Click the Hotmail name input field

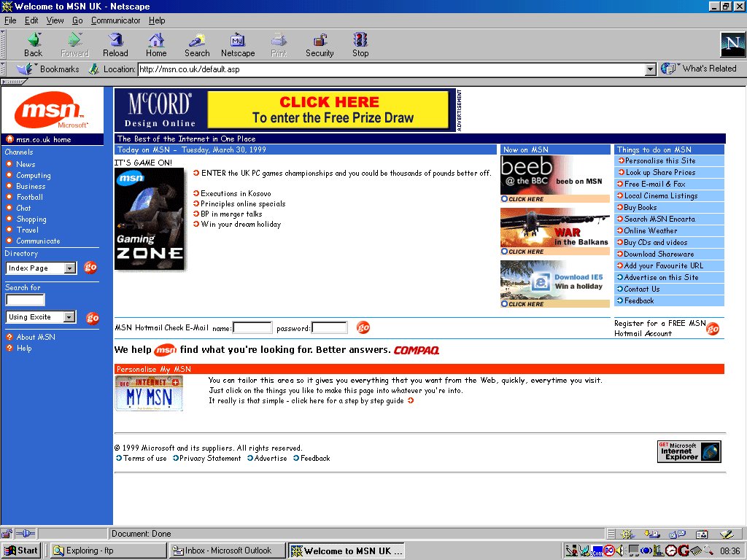click(252, 327)
